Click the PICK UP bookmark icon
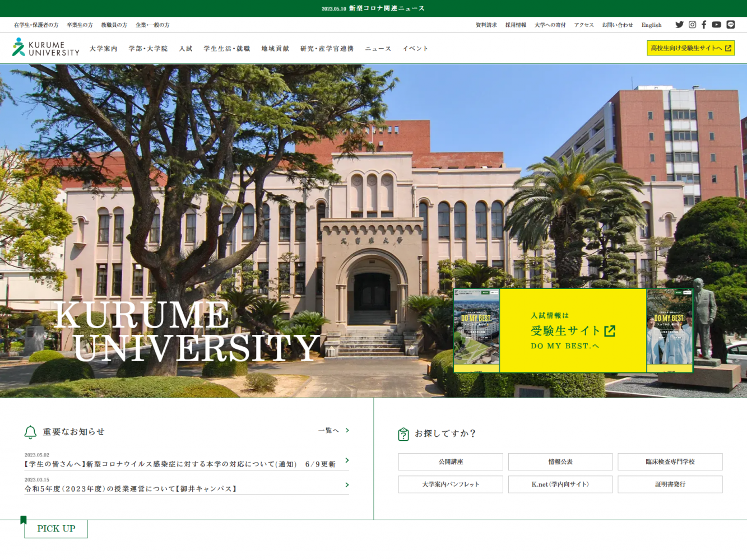The width and height of the screenshot is (747, 560). [24, 520]
